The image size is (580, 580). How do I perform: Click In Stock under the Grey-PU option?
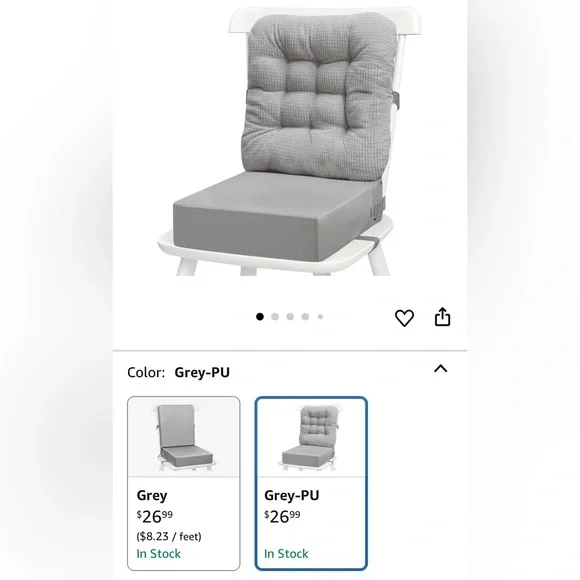coord(286,554)
